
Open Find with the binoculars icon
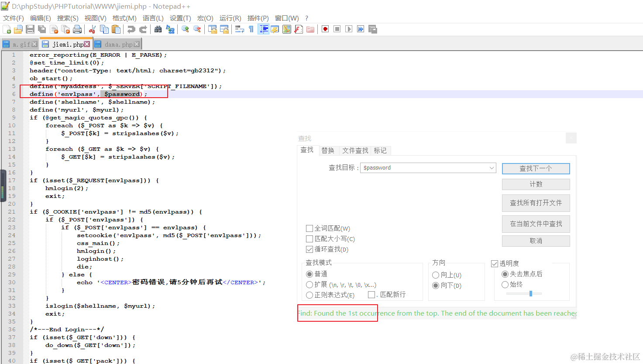158,29
